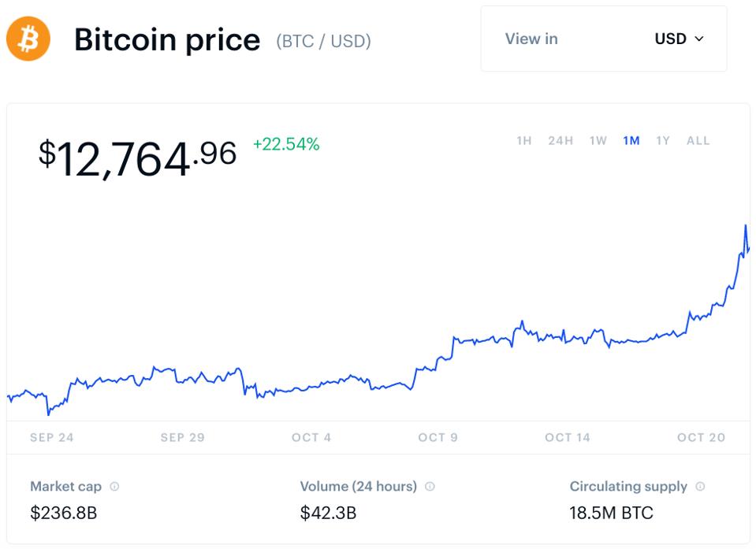Click the chevron beside USD
The image size is (756, 549).
point(698,39)
